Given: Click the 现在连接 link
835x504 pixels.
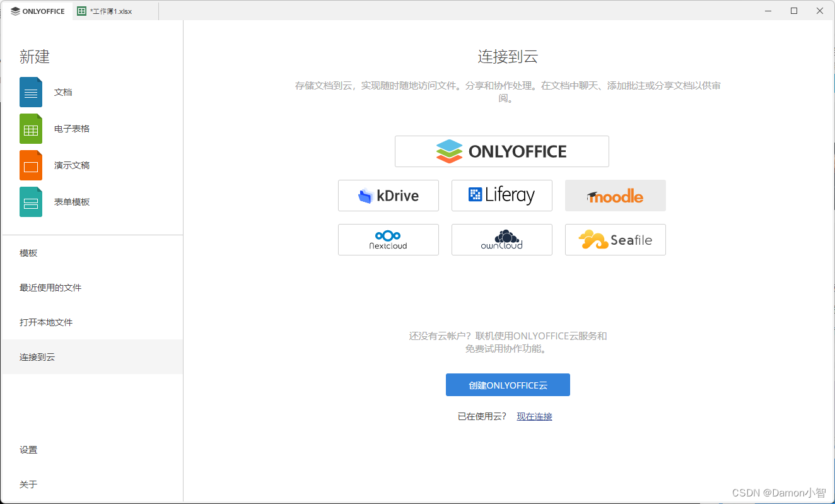Looking at the screenshot, I should coord(534,416).
